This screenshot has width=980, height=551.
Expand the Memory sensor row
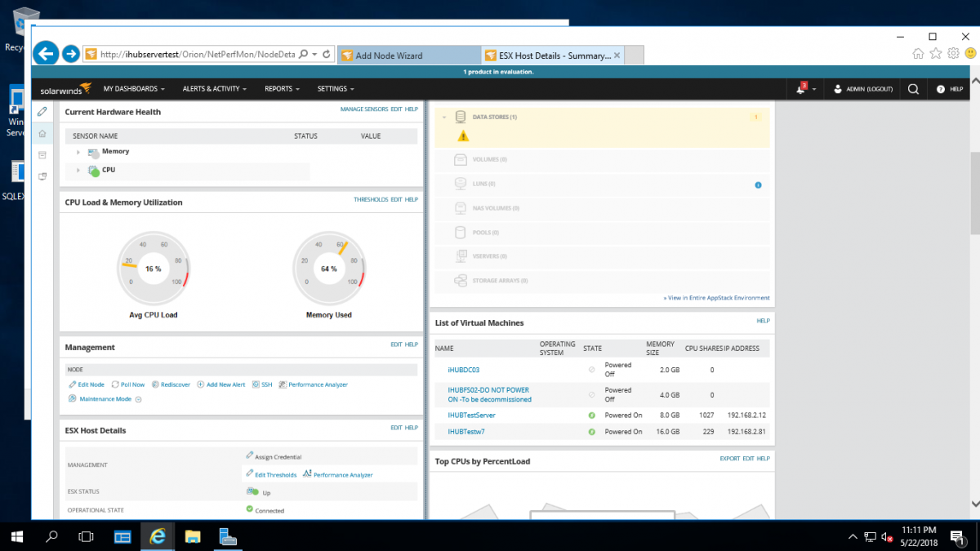click(78, 151)
